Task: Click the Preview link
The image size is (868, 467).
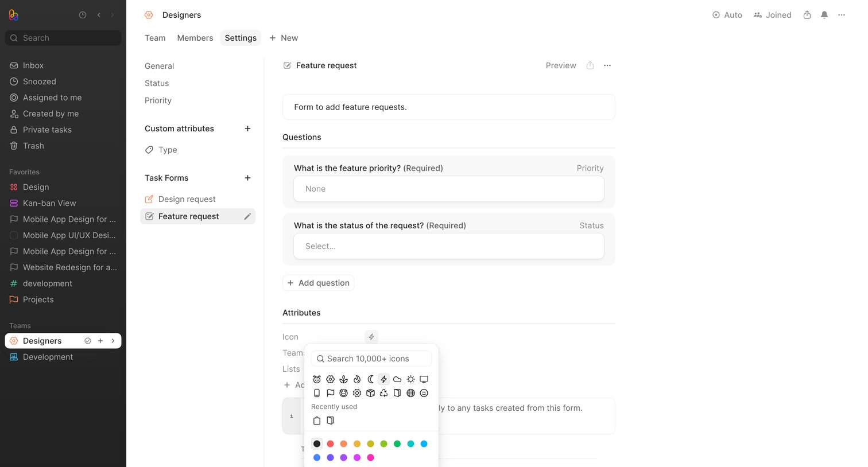Action: 561,65
